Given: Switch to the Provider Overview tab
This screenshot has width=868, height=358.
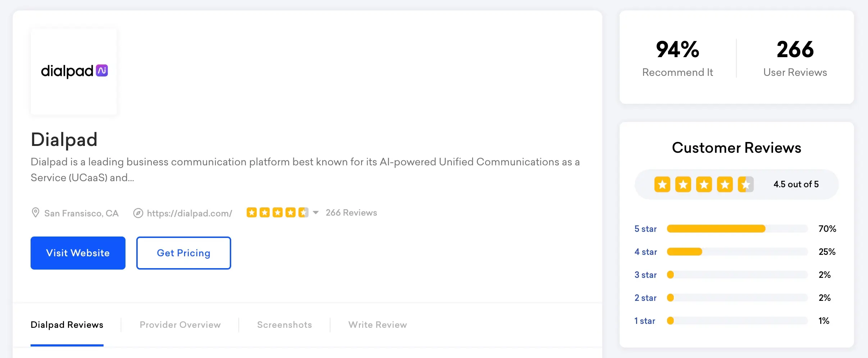Looking at the screenshot, I should point(180,325).
